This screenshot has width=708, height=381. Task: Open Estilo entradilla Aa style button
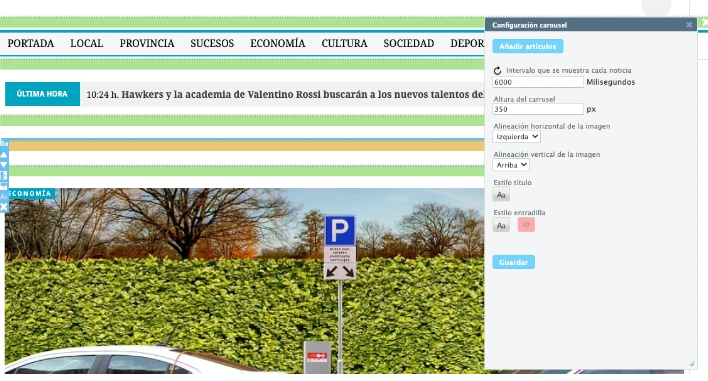(x=501, y=225)
